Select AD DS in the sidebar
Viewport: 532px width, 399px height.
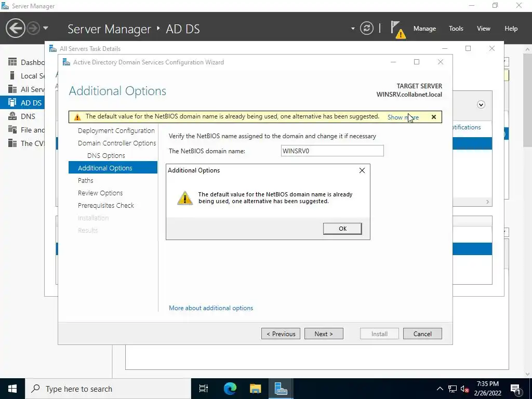tap(22, 103)
